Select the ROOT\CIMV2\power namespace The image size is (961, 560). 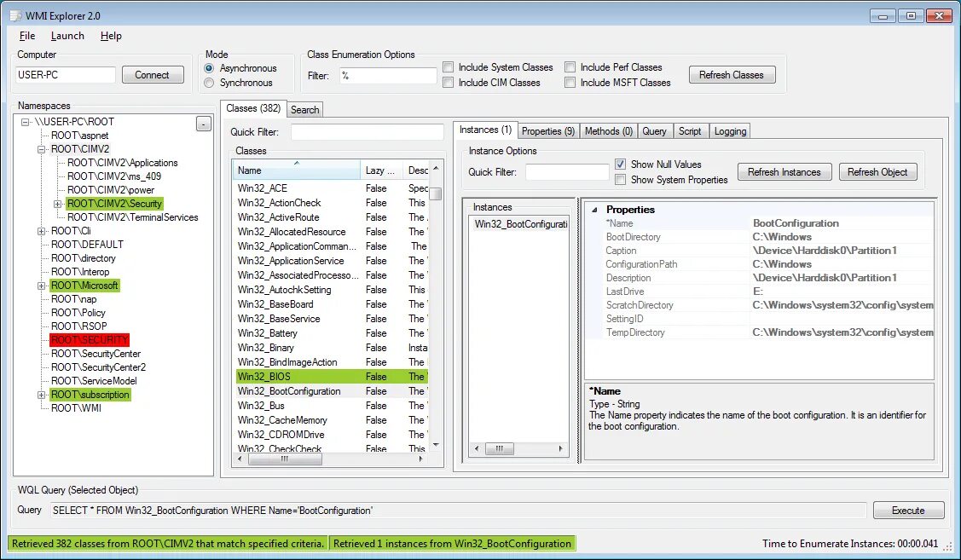tap(110, 190)
